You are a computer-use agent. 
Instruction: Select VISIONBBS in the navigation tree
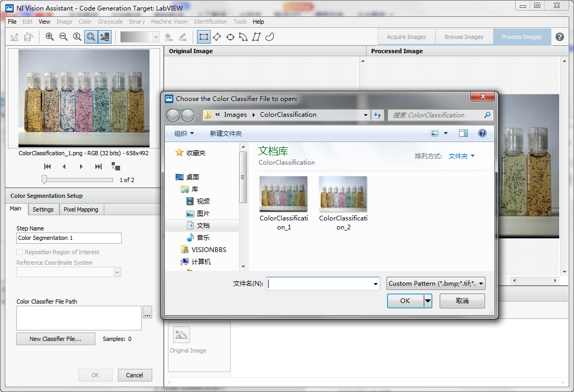(209, 249)
